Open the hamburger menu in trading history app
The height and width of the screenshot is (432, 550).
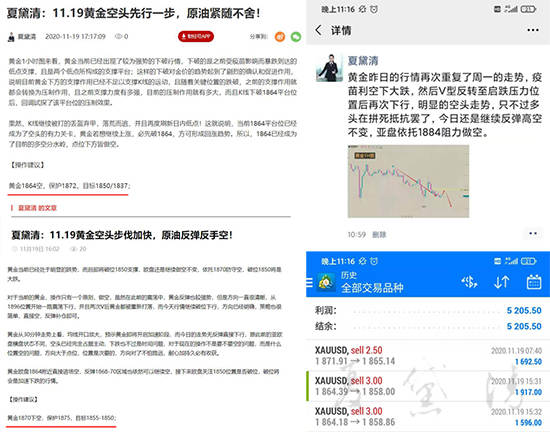[x=309, y=282]
